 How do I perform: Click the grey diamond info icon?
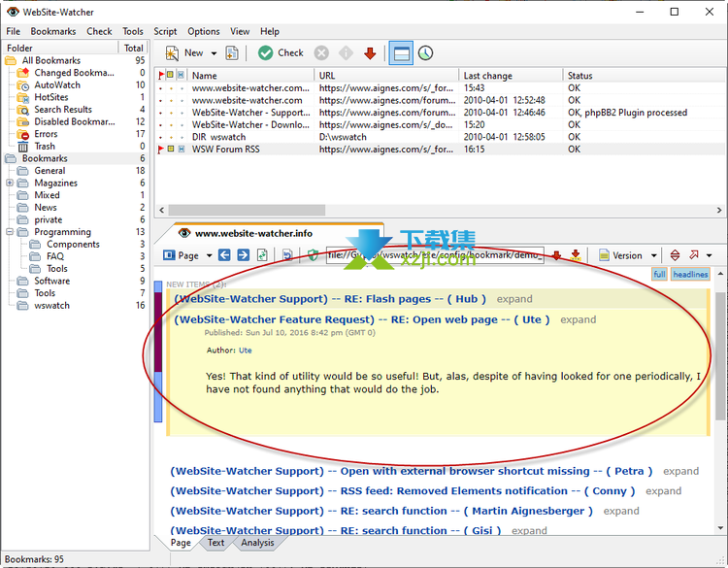tap(346, 53)
